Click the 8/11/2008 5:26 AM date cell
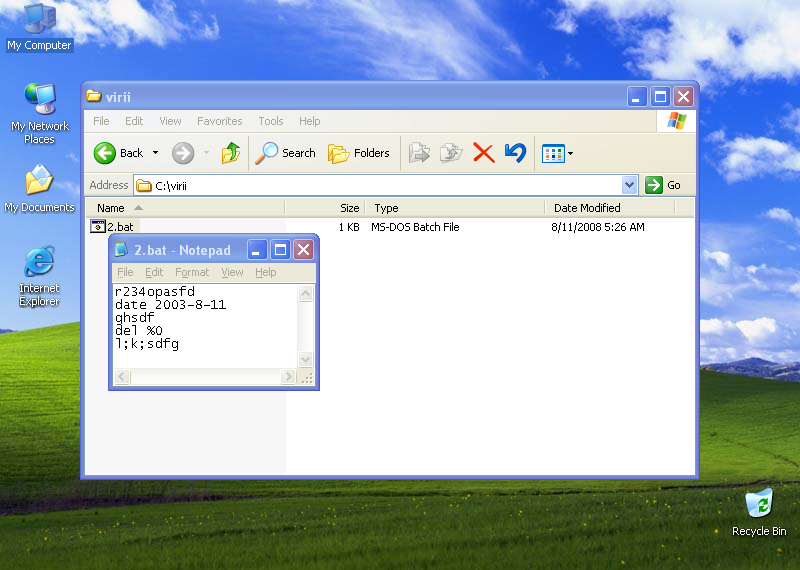 point(597,227)
